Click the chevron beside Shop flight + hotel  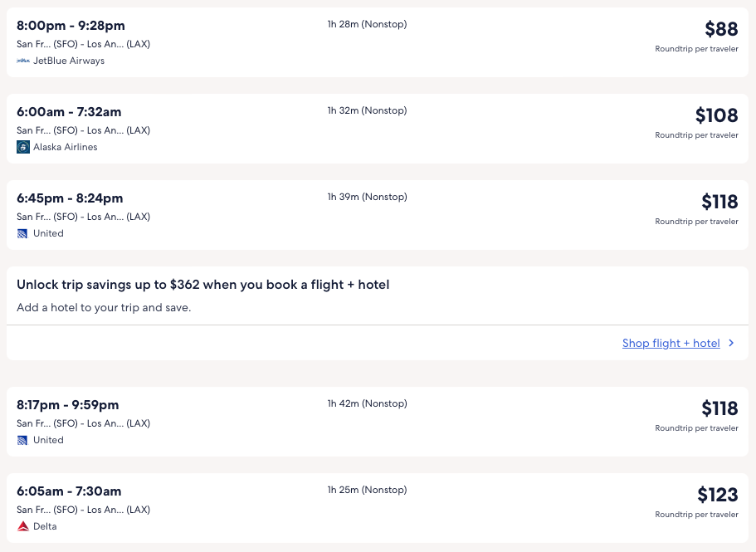click(x=731, y=343)
